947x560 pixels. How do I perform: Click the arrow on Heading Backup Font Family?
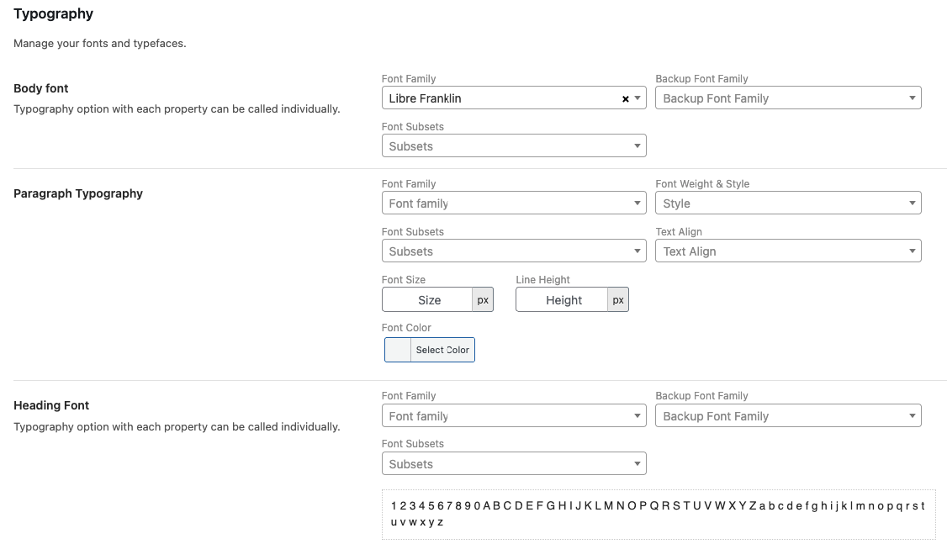pos(913,416)
